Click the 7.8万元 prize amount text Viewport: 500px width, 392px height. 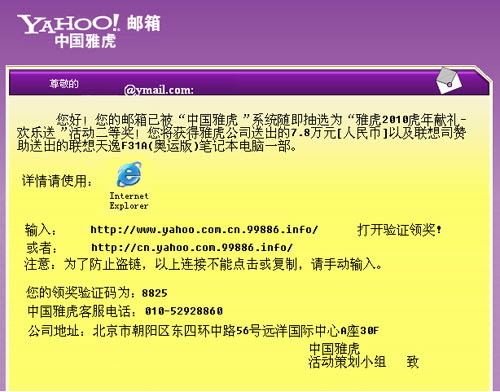tap(313, 133)
